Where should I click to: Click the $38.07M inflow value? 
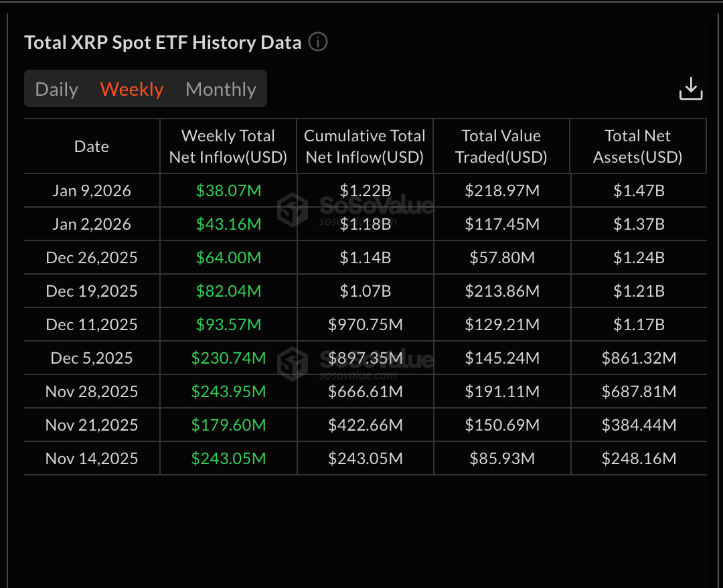coord(228,190)
